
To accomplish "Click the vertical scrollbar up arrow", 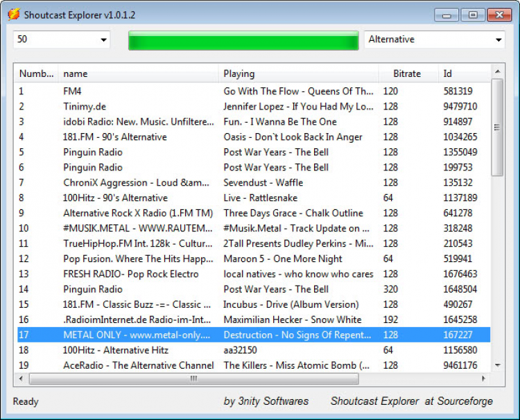I will [497, 71].
